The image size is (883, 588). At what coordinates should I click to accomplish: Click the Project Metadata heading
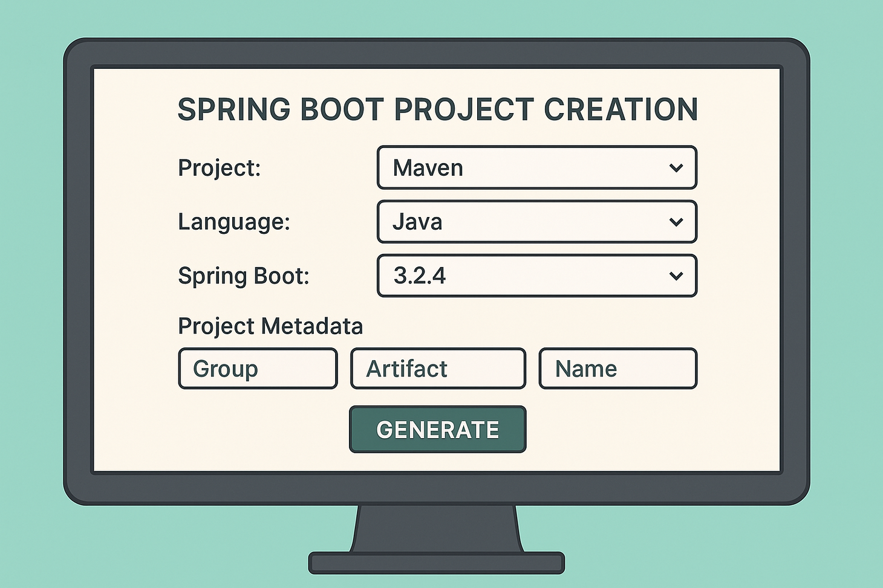tap(270, 326)
